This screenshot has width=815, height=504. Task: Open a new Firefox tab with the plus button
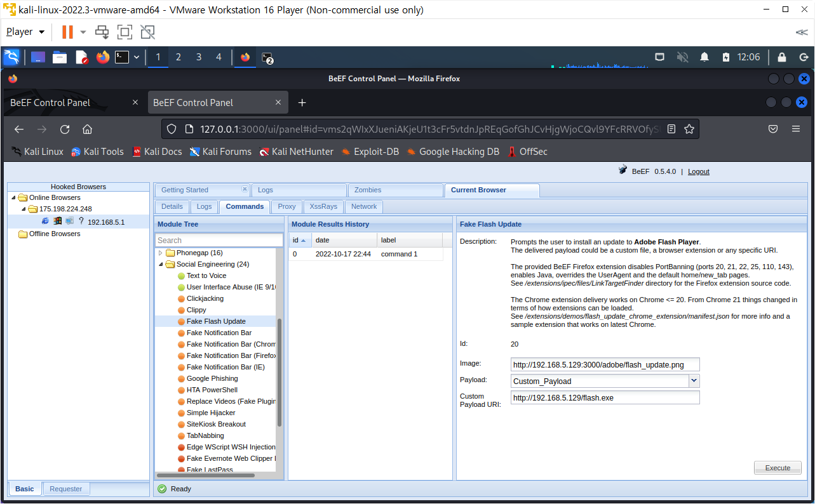[302, 102]
